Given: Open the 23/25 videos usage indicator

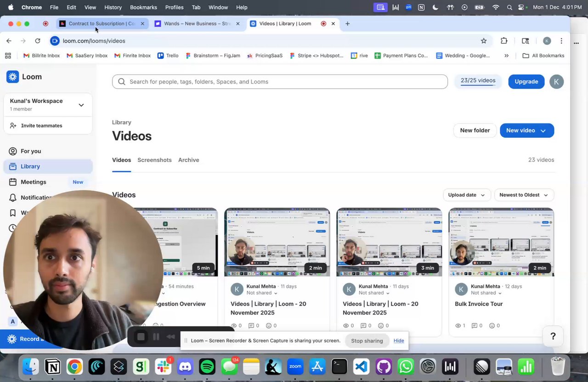Looking at the screenshot, I should click(478, 81).
